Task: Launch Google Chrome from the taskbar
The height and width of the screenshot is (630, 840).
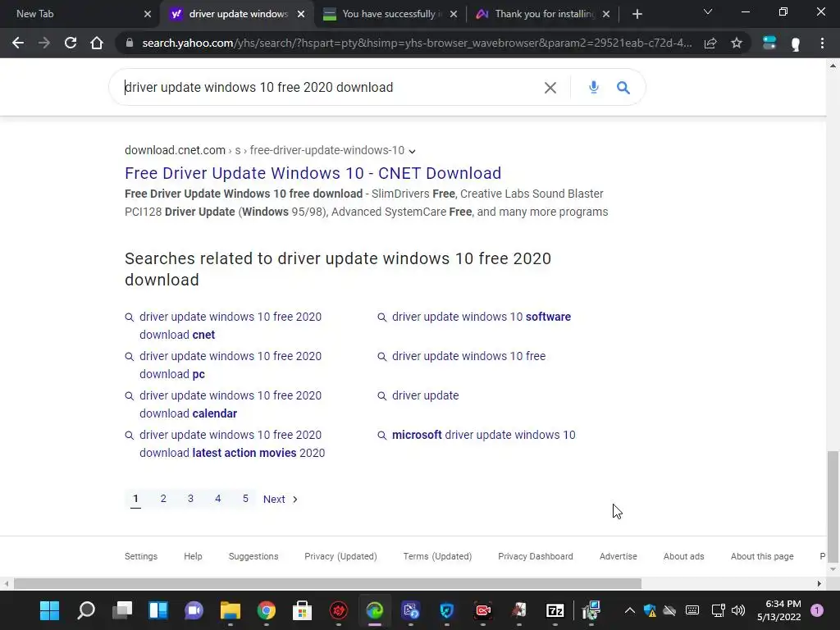Action: coord(267,610)
